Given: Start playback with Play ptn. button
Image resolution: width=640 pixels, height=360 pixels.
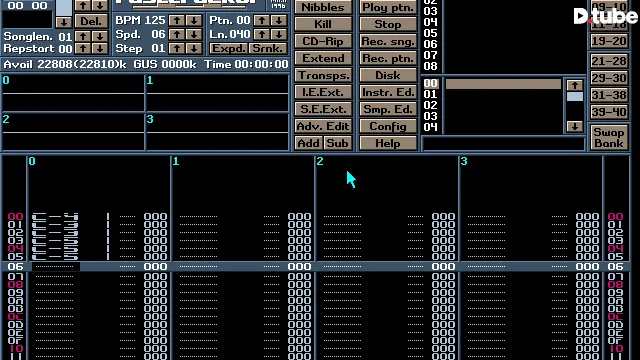Looking at the screenshot, I should [388, 7].
